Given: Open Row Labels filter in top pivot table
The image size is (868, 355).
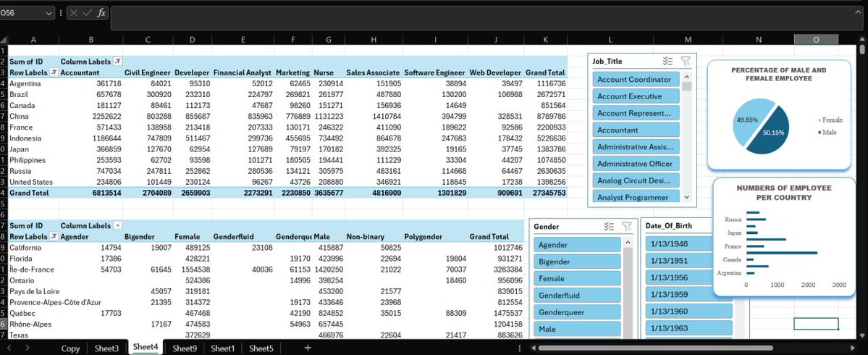Looking at the screenshot, I should pos(54,72).
